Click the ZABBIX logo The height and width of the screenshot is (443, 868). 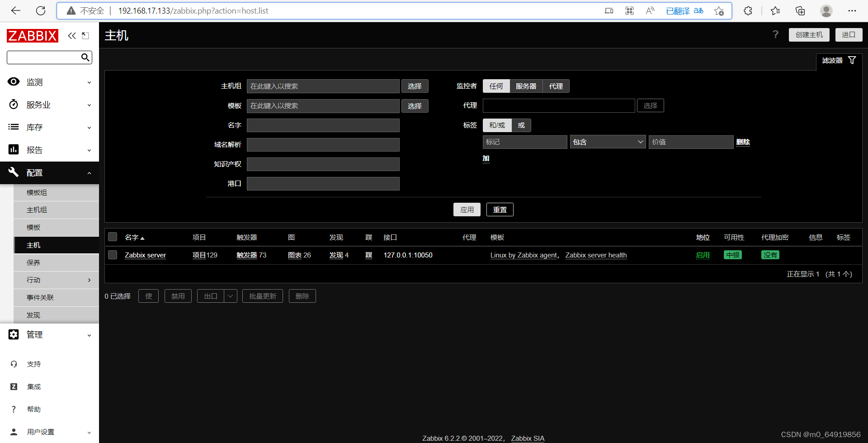tap(33, 36)
